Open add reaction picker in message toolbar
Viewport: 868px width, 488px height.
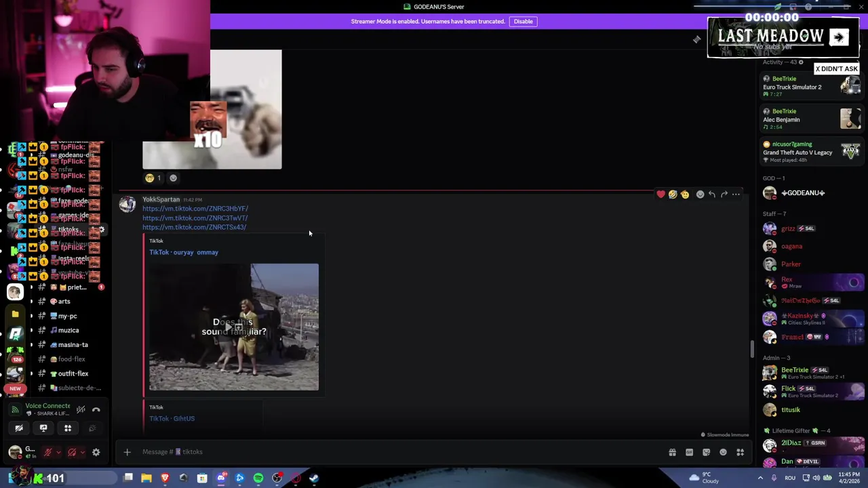tap(700, 195)
